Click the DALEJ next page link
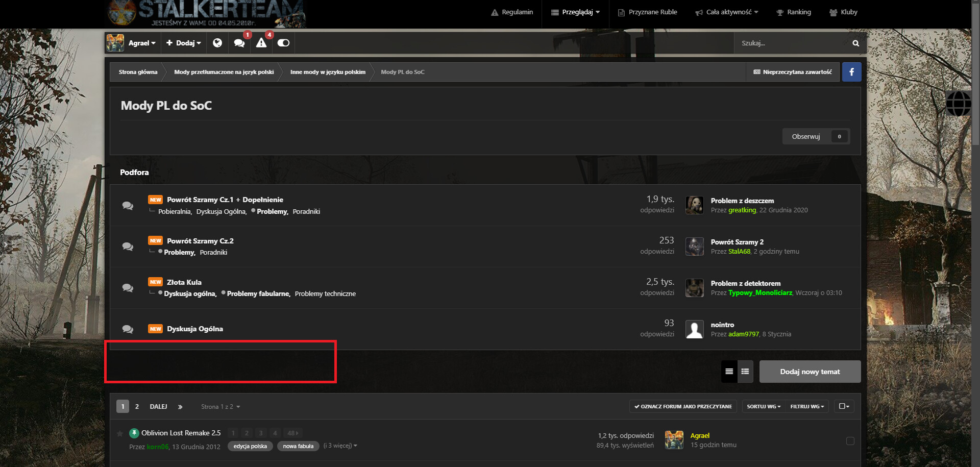 pos(158,407)
